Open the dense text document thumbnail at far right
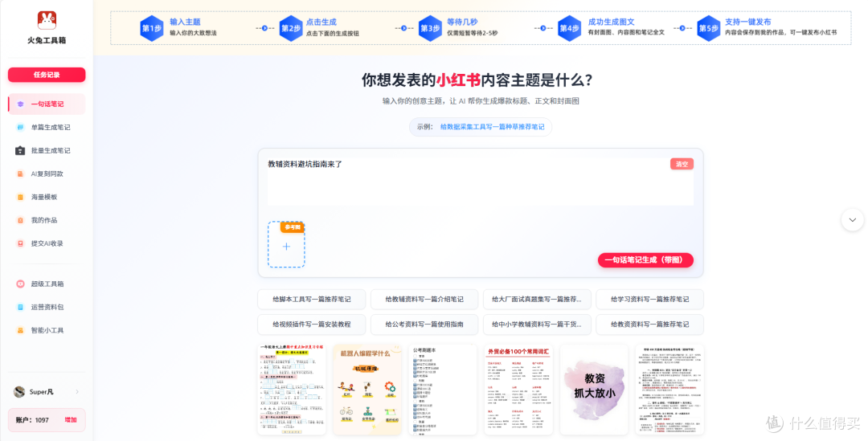The image size is (868, 441). (669, 390)
